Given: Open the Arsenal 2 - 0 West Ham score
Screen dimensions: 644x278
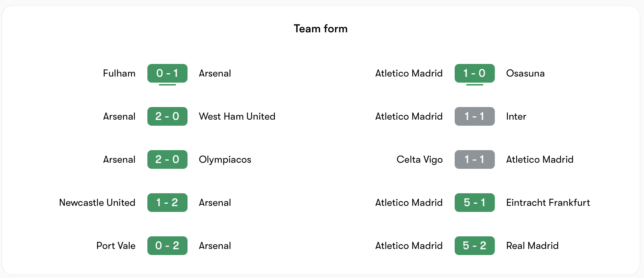Looking at the screenshot, I should [x=167, y=116].
